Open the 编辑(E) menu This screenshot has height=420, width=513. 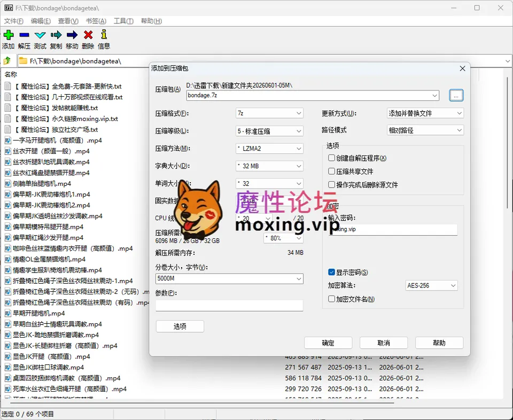(41, 21)
